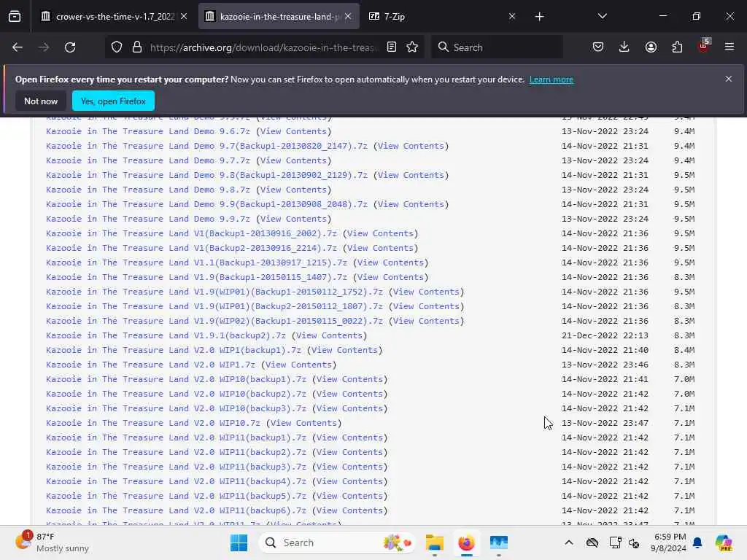Open Firefox application hamburger menu
This screenshot has width=747, height=560.
point(729,47)
